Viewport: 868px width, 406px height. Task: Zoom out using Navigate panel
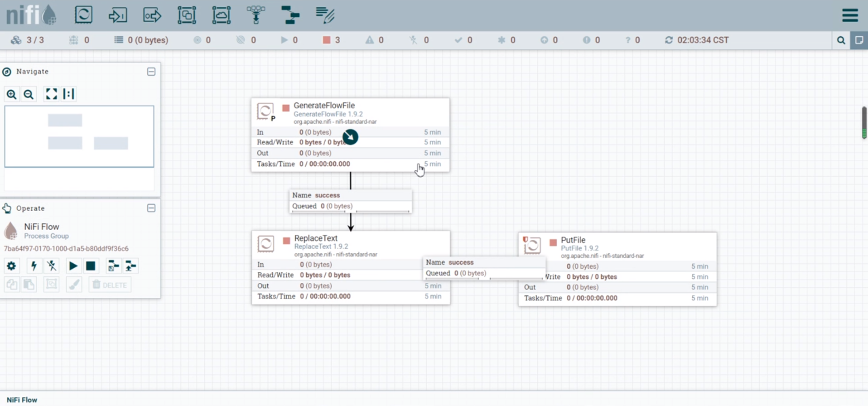click(29, 94)
